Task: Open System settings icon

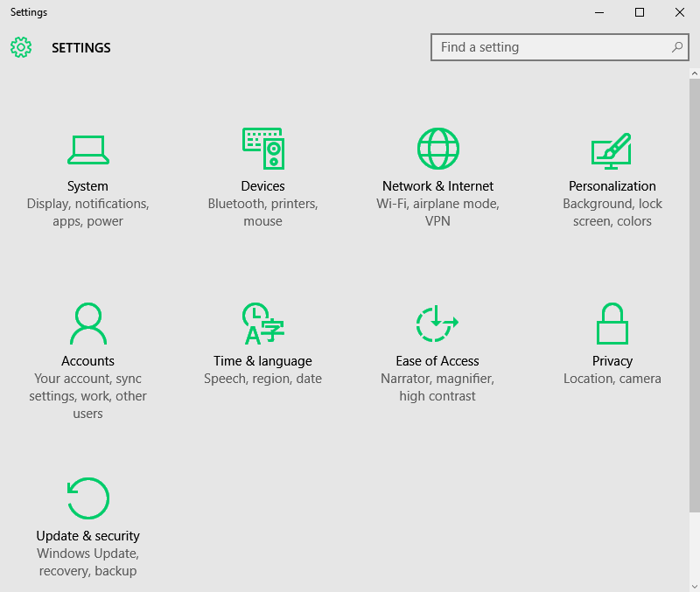Action: click(x=87, y=149)
